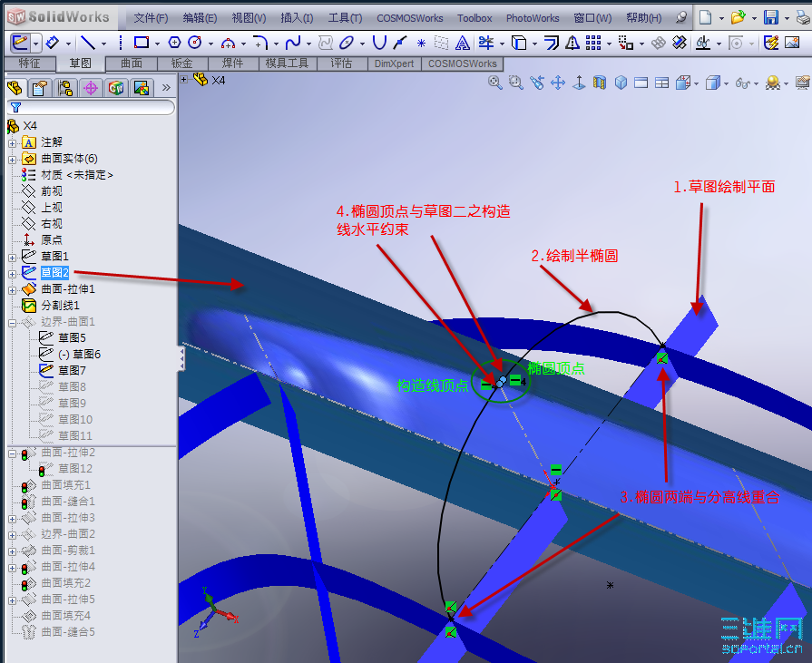Select the Circle sketch tool

[195, 43]
